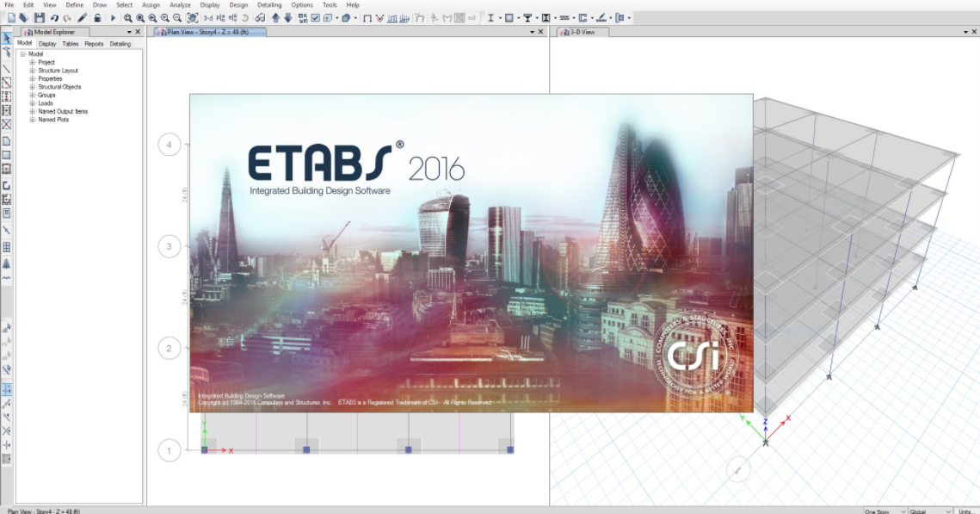The width and height of the screenshot is (980, 514).
Task: Open the Detailing menu
Action: tap(269, 5)
